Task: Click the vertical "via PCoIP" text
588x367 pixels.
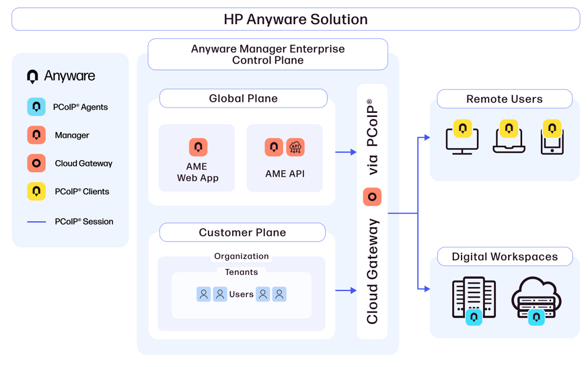Action: click(x=372, y=138)
